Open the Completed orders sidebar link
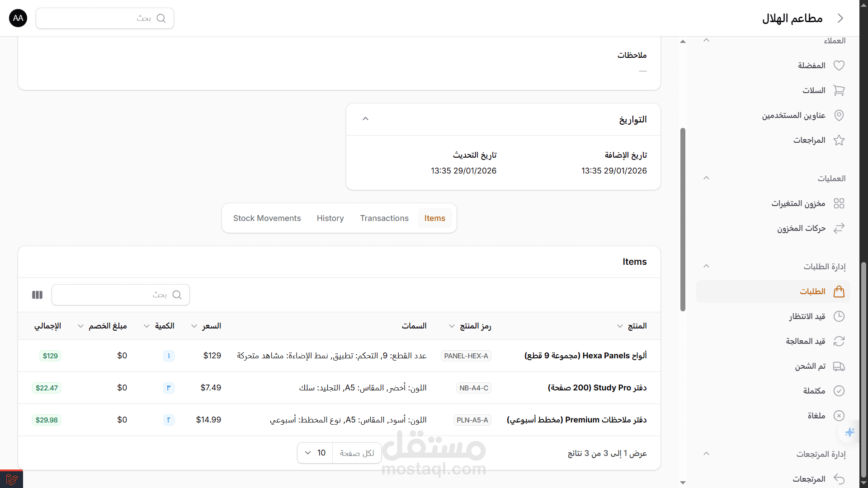 (x=814, y=391)
